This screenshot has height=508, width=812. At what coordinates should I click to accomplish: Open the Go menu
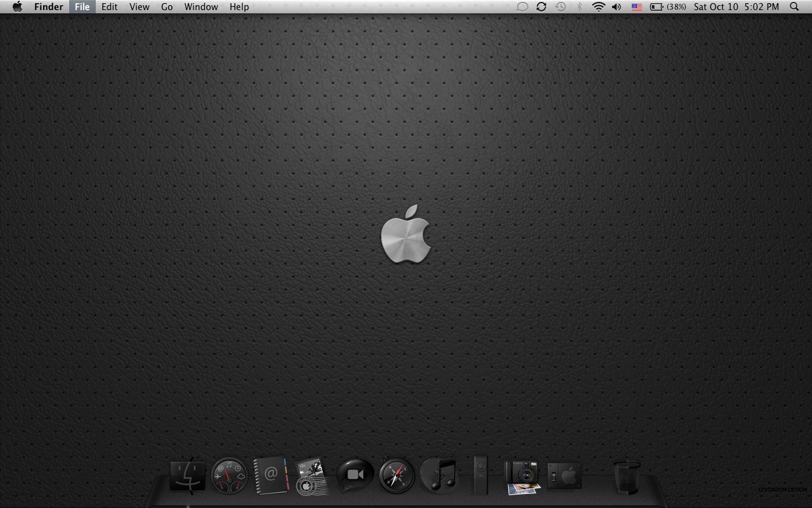pos(167,7)
